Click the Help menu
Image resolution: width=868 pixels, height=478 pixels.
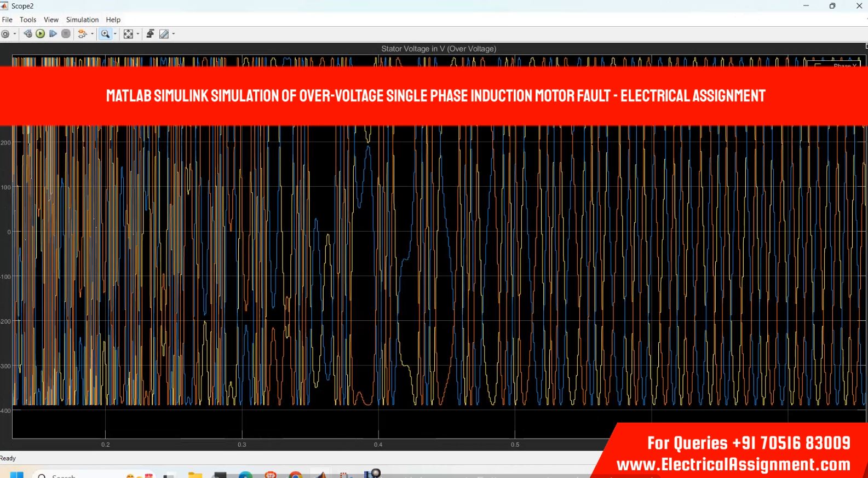(x=113, y=20)
